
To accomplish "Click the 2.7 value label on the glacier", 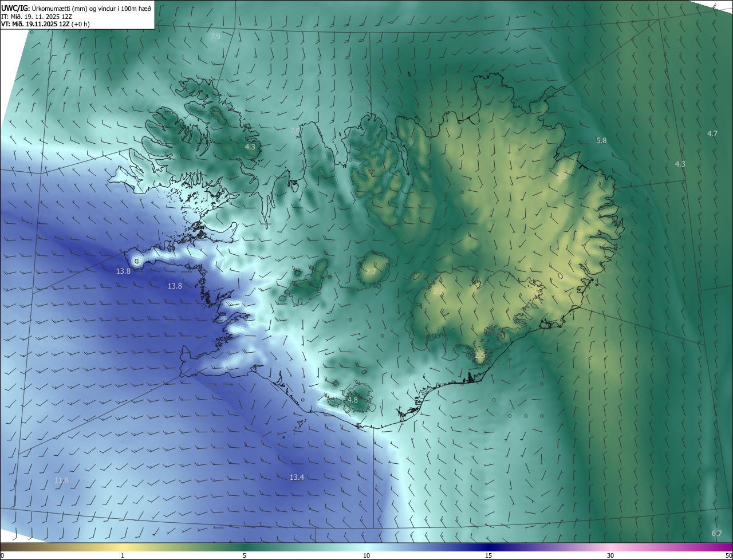I will click(x=371, y=271).
